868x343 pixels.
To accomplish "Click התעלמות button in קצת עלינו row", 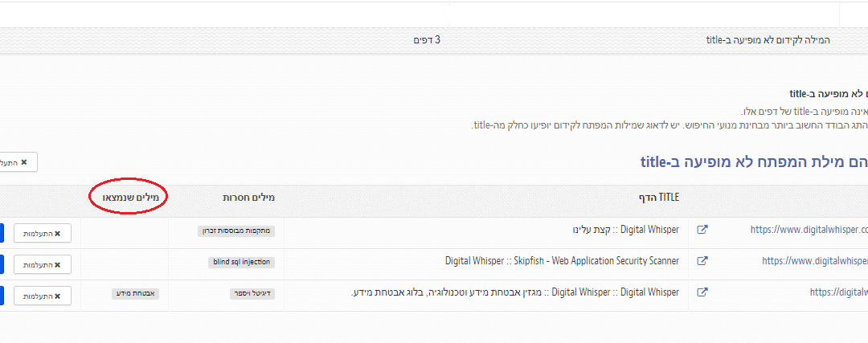I will (43, 234).
